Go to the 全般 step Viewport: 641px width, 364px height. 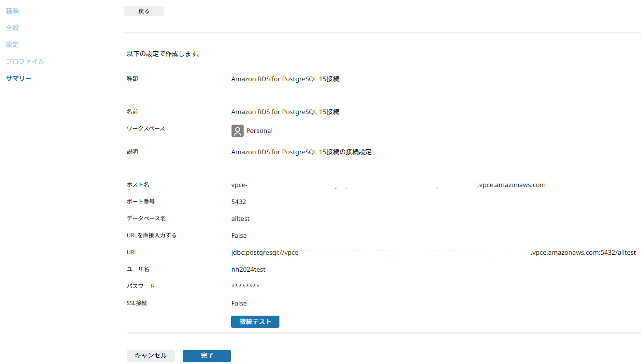tap(13, 28)
